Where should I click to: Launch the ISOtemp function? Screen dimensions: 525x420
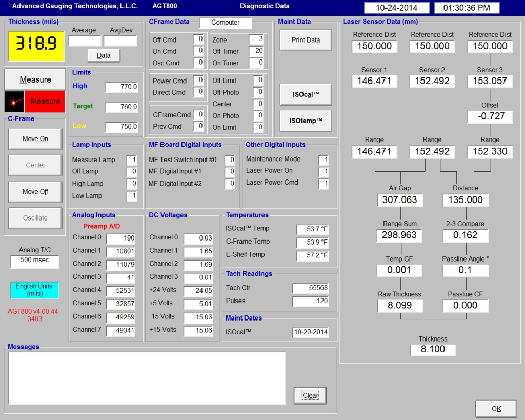click(x=305, y=121)
